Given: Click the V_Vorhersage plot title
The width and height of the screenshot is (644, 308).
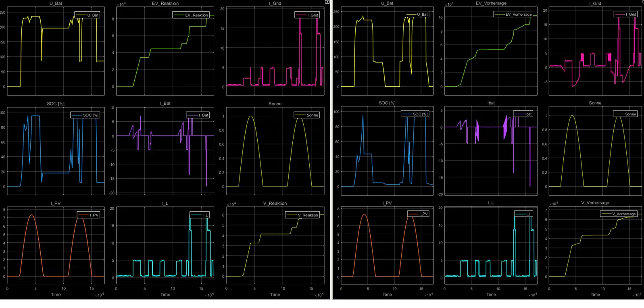Looking at the screenshot, I should click(x=595, y=203).
